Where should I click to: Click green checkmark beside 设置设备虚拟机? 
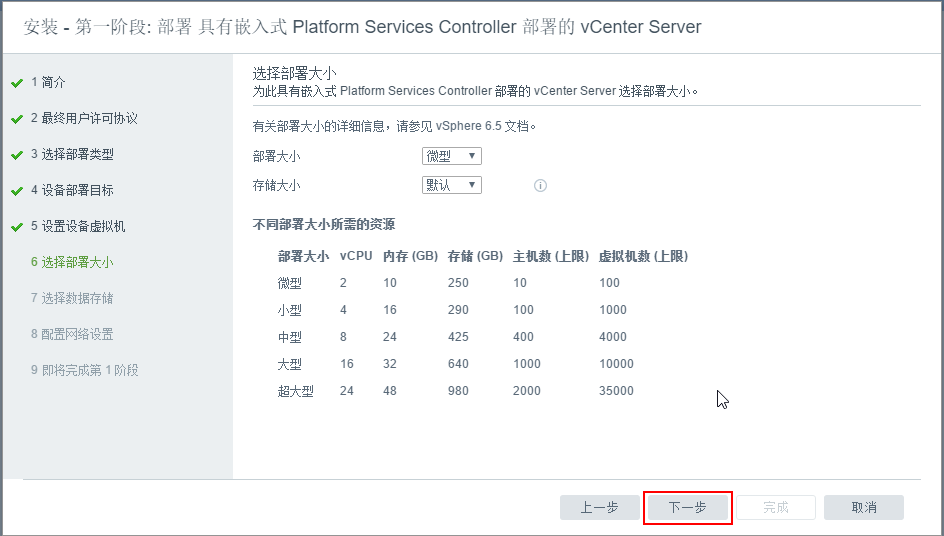pos(17,228)
